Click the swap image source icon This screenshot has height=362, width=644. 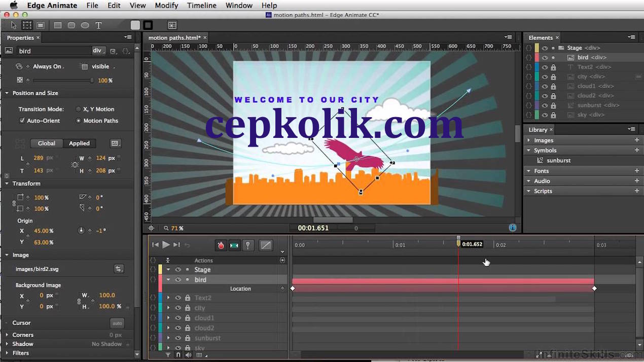[119, 269]
